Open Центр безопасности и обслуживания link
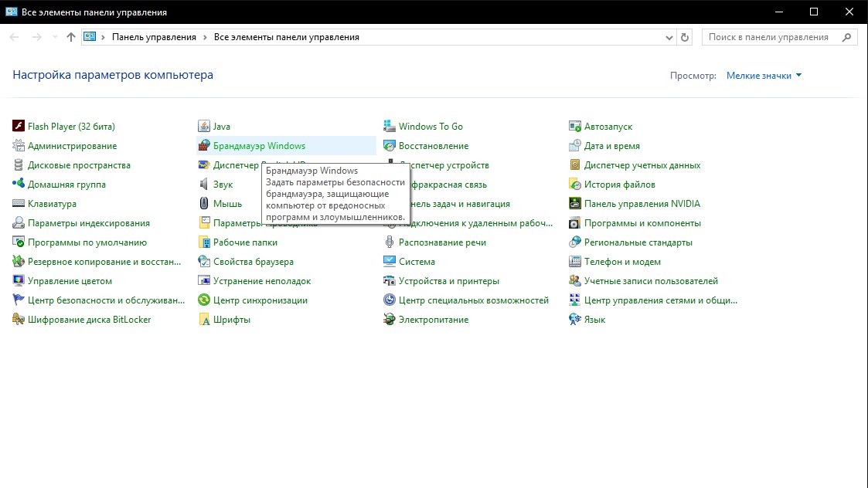The height and width of the screenshot is (488, 868). [107, 300]
